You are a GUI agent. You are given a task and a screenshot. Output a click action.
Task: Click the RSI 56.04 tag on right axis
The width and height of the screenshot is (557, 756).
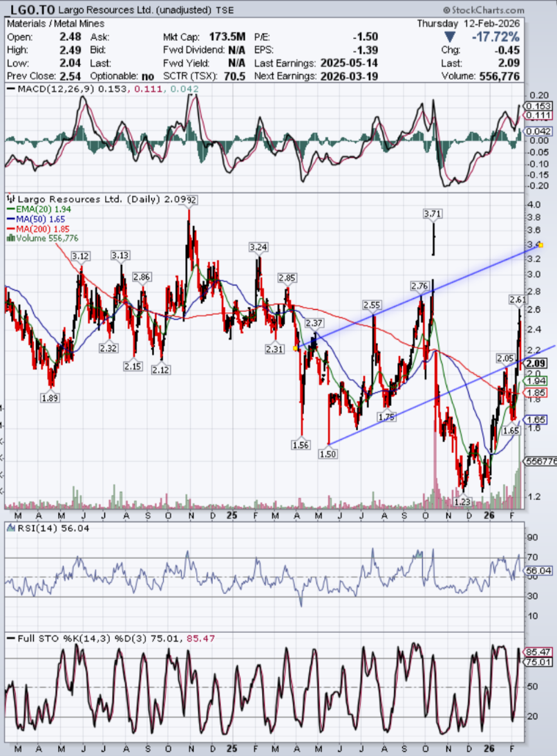tap(538, 571)
